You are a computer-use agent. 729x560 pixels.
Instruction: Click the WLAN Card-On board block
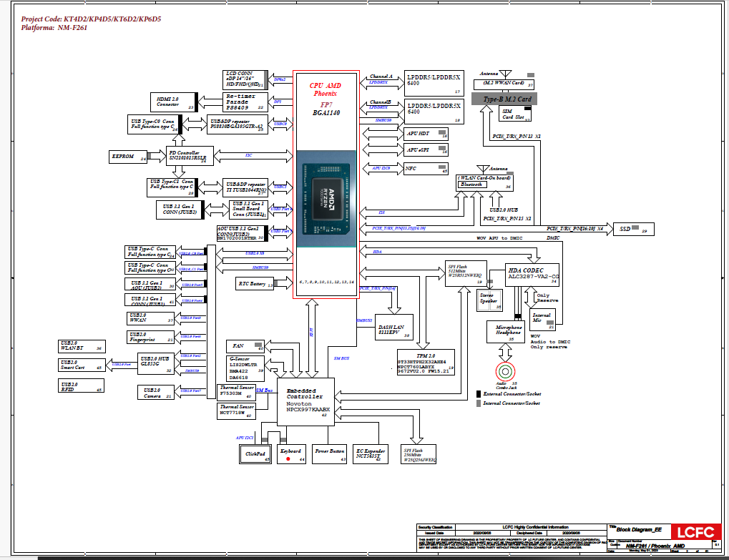tap(484, 182)
